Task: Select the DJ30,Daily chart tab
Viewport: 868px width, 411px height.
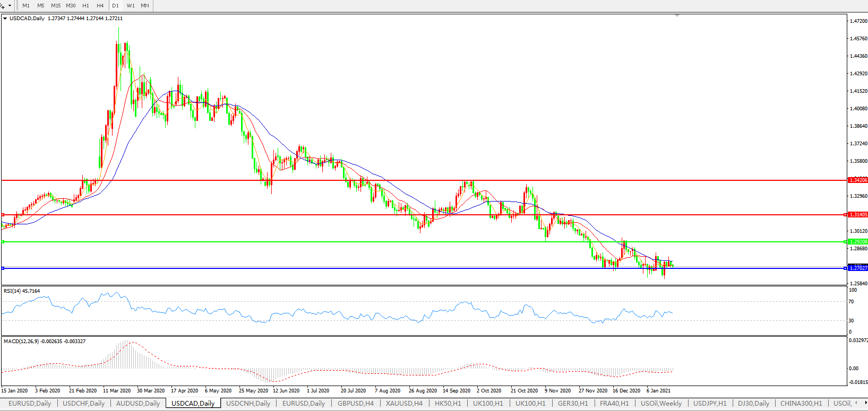Action: 753,404
